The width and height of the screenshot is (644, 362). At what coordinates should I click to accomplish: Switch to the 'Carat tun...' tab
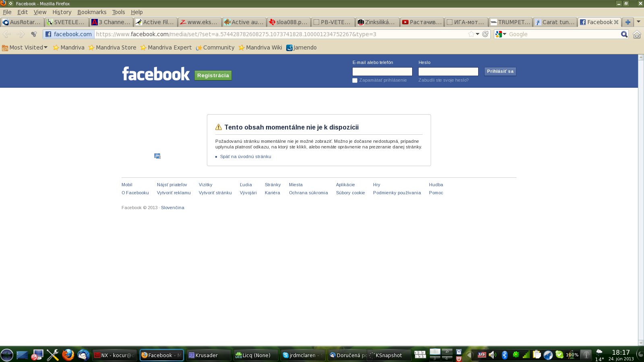point(555,22)
